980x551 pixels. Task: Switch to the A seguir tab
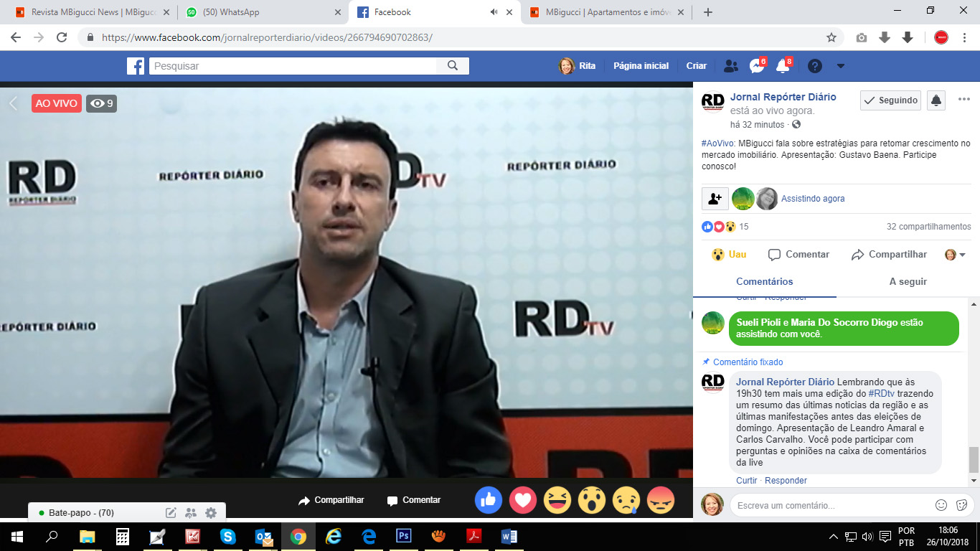[908, 282]
